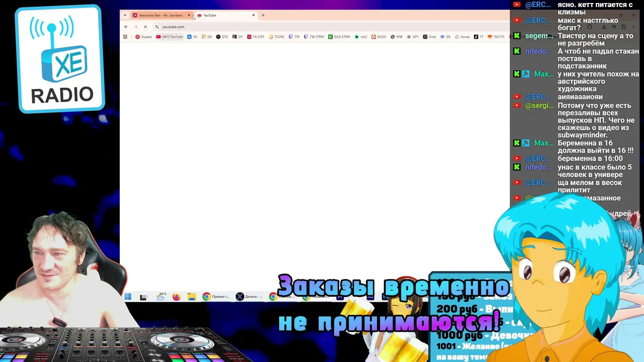644x362 pixels.
Task: View site information for youtube.com
Action: pos(157,27)
